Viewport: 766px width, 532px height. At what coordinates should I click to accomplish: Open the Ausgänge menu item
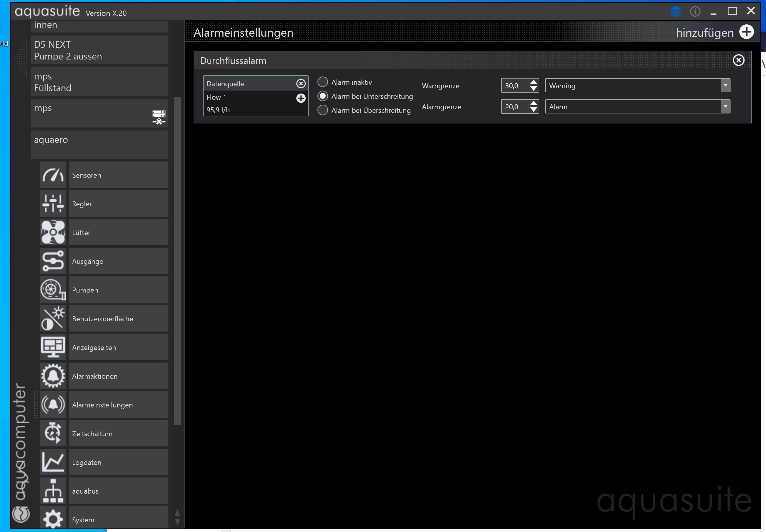pyautogui.click(x=119, y=261)
